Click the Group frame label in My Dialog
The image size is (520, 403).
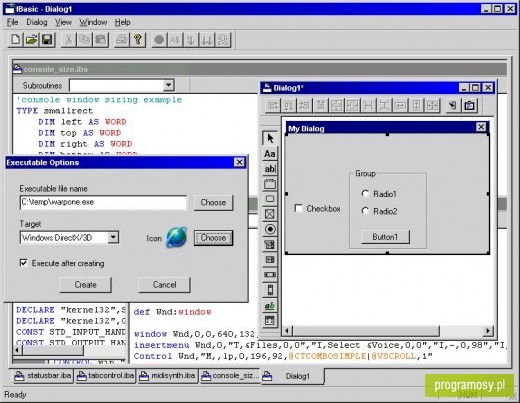point(365,173)
